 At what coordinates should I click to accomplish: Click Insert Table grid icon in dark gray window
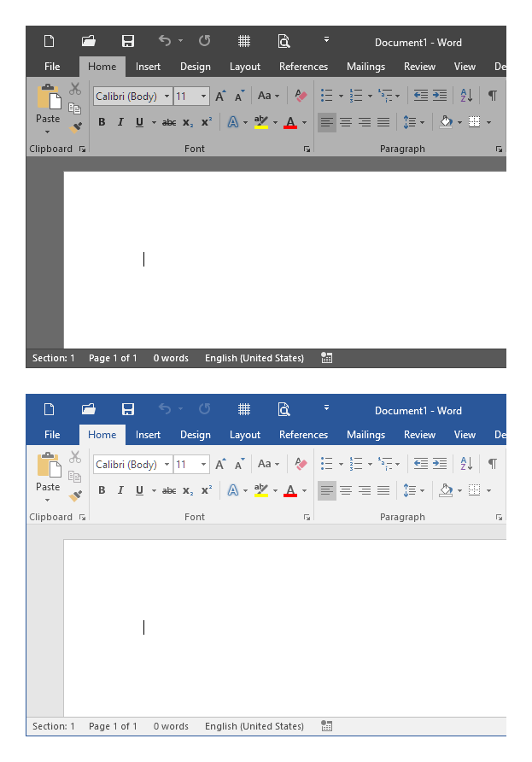click(x=244, y=41)
